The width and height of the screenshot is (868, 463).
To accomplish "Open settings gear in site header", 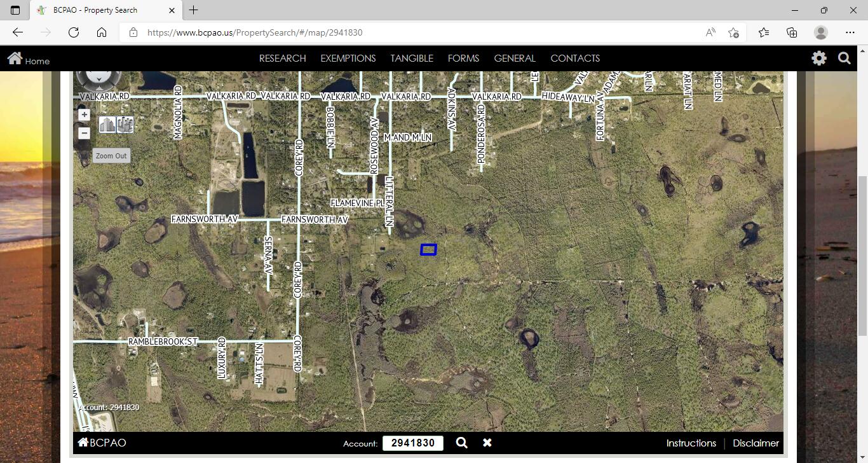I will [819, 59].
